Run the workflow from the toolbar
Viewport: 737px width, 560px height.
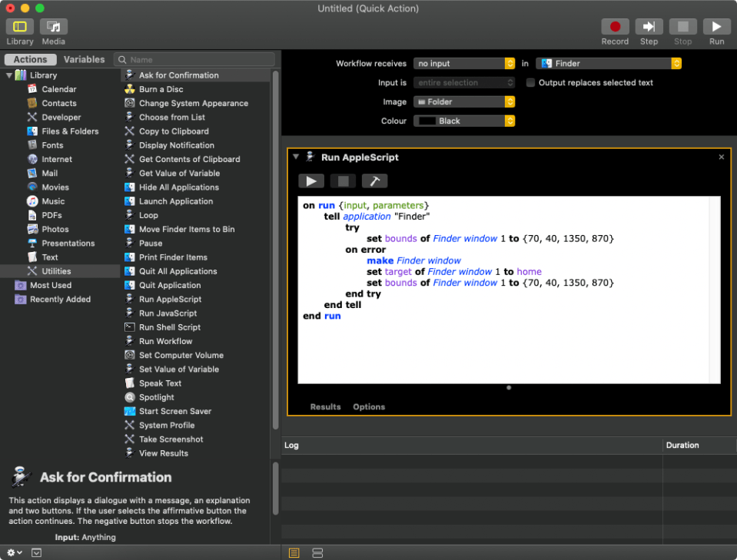716,28
